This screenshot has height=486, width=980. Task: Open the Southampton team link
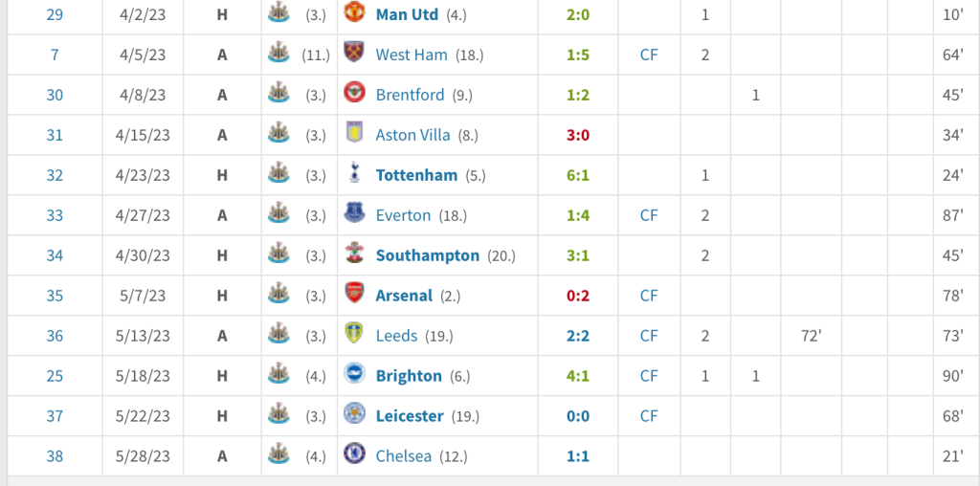pos(428,255)
